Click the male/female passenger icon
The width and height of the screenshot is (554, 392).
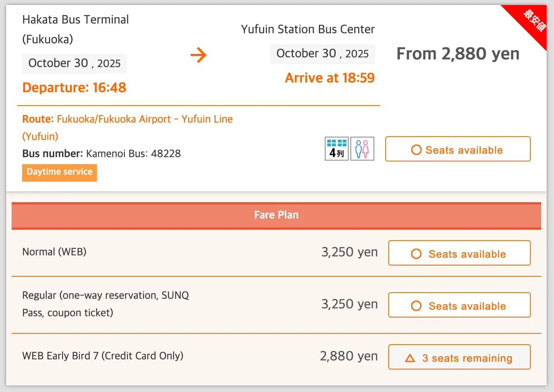coord(362,149)
